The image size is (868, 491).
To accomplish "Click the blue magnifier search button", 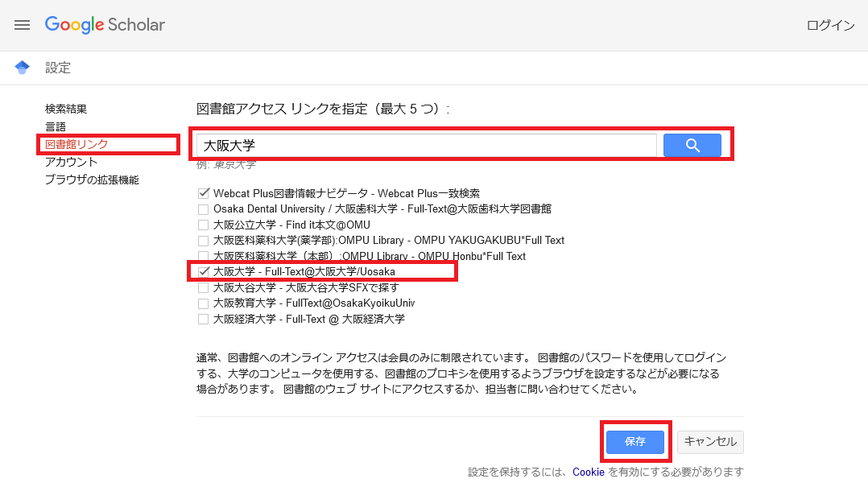I will 692,146.
